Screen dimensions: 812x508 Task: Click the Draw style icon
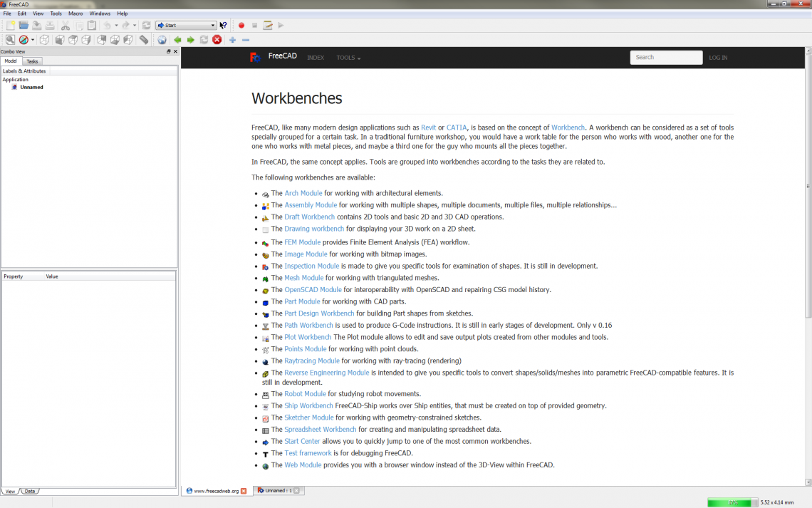coord(24,40)
